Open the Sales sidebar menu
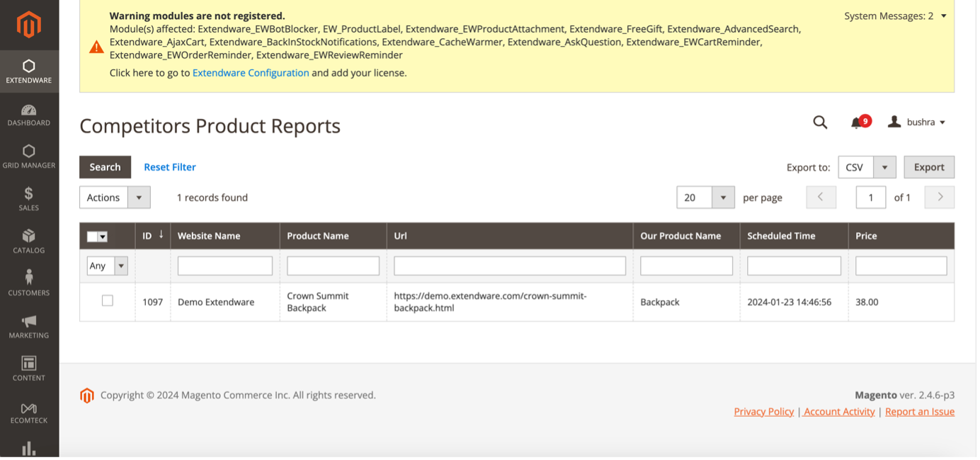 point(29,200)
